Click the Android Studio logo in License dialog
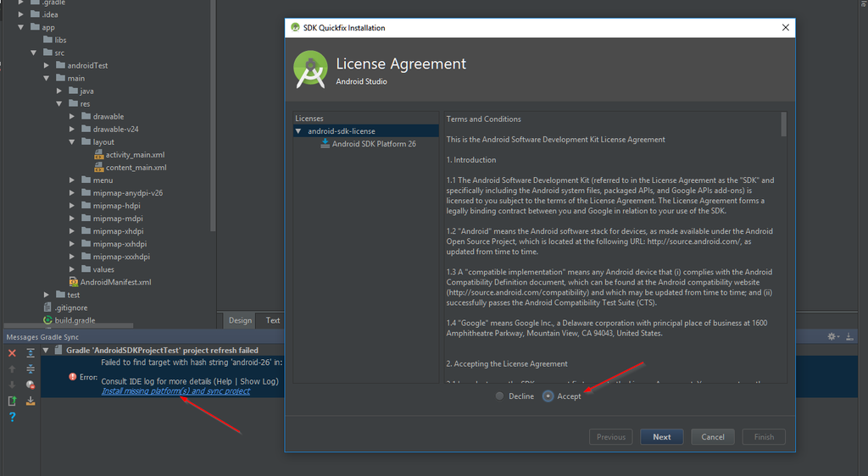This screenshot has height=476, width=868. [310, 69]
